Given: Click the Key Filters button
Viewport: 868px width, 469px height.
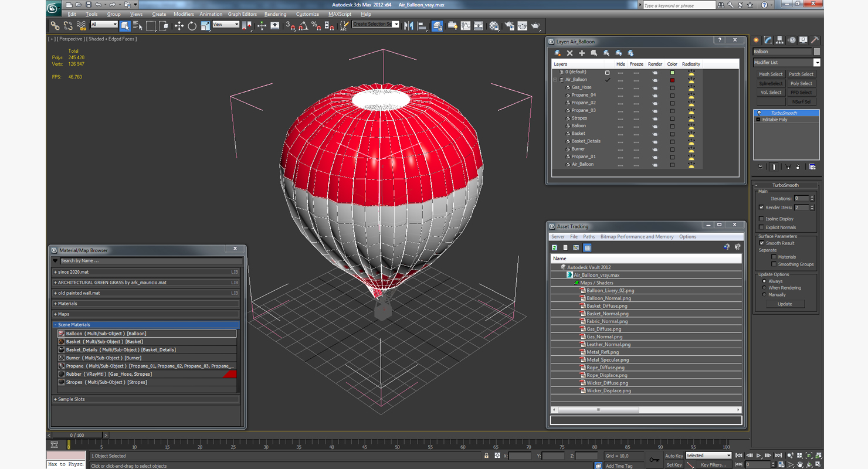Looking at the screenshot, I should coord(713,465).
